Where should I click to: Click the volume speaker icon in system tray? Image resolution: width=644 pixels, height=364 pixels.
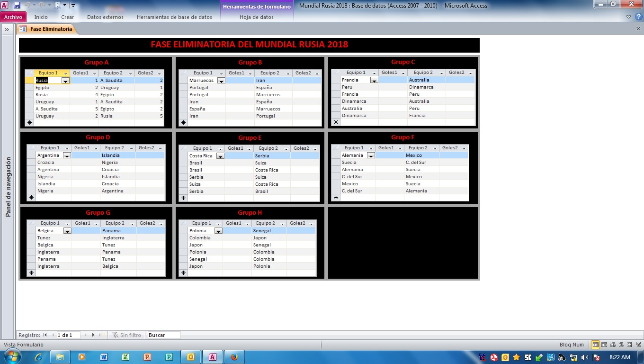tap(585, 357)
